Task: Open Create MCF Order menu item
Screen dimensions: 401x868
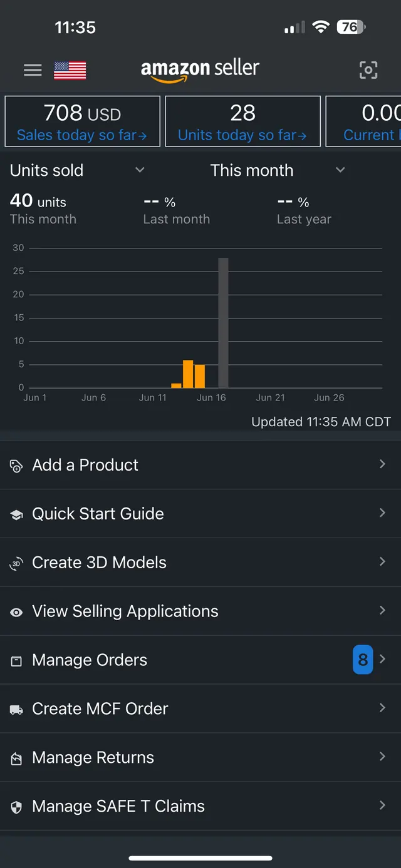Action: pyautogui.click(x=200, y=708)
